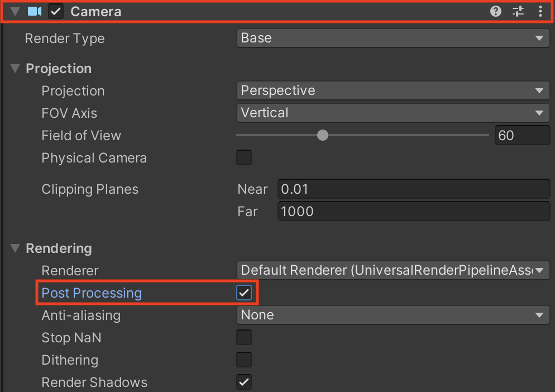The height and width of the screenshot is (392, 555).
Task: Click the Near clipping plane field
Action: pyautogui.click(x=413, y=189)
